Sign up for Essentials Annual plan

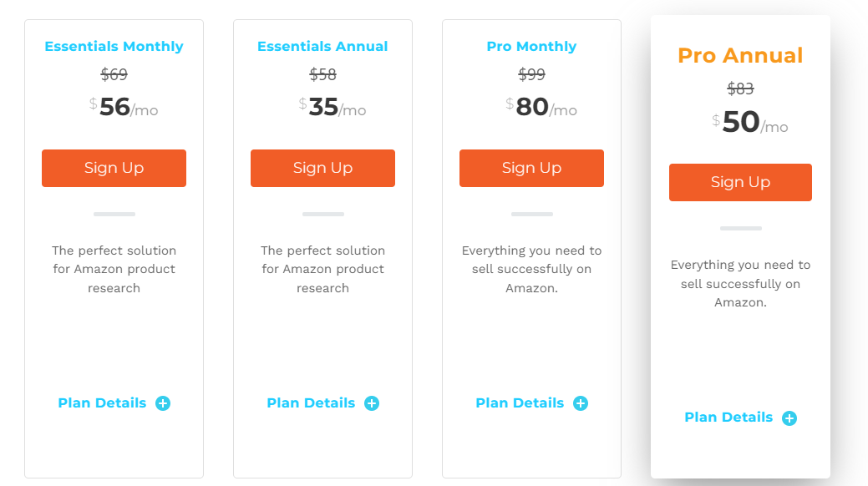tap(322, 169)
